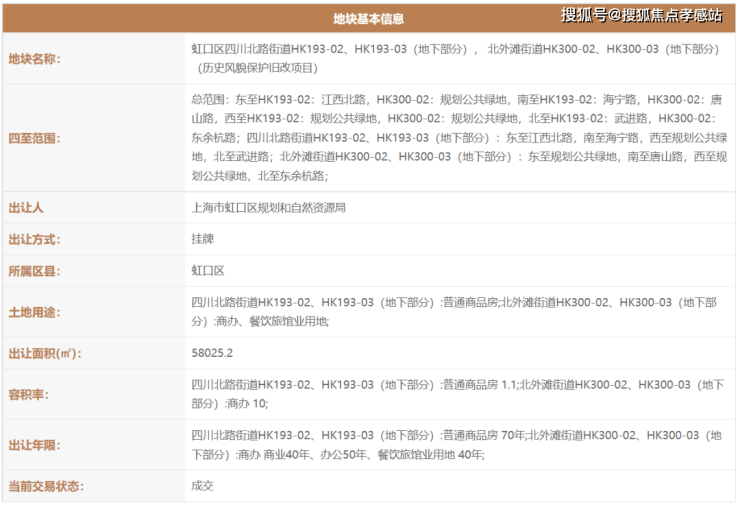This screenshot has width=740, height=505.
Task: Click the 成交 transaction status value
Action: [x=202, y=487]
